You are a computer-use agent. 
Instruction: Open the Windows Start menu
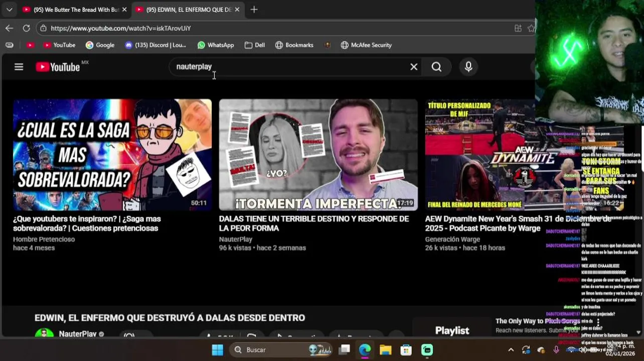point(217,350)
